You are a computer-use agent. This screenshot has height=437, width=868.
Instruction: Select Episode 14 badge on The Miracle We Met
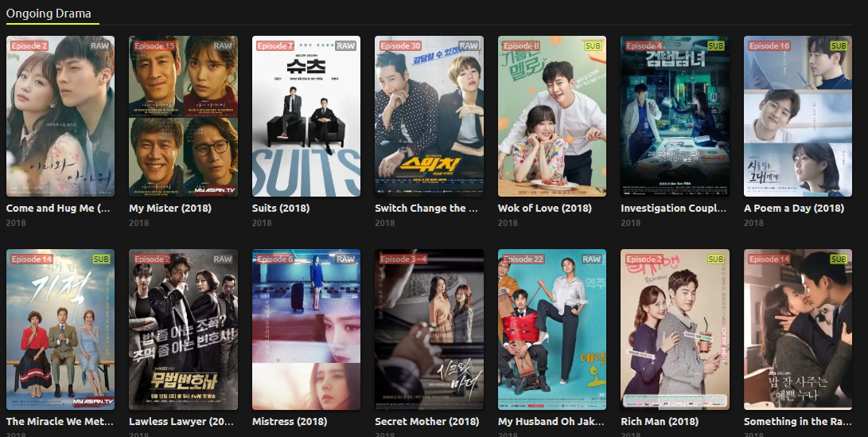32,259
